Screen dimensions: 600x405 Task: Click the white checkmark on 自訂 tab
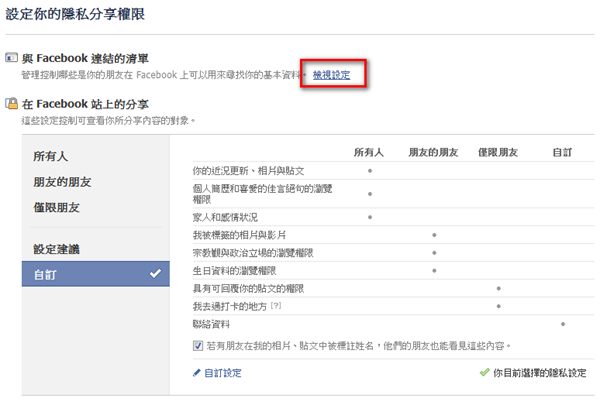tap(155, 273)
